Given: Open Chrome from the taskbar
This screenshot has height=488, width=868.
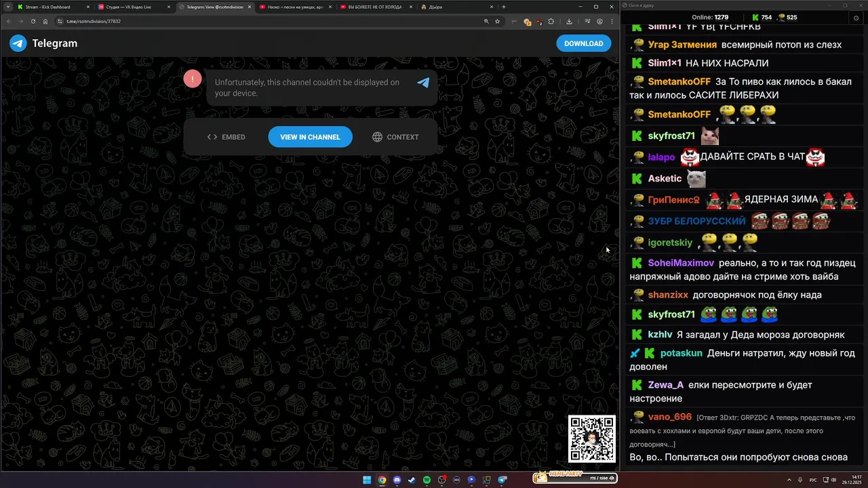Looking at the screenshot, I should tap(382, 480).
